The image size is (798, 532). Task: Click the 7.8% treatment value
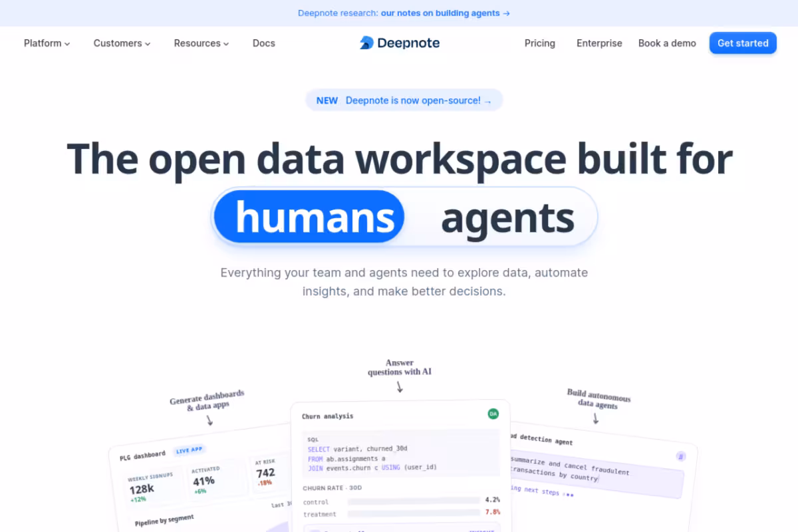click(x=493, y=512)
